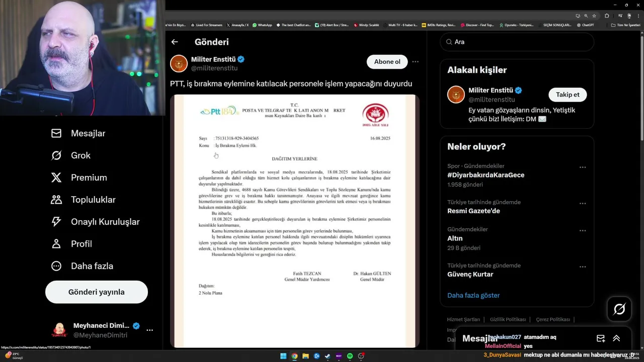Open File Explorer from the taskbar
This screenshot has width=644, height=362.
pyautogui.click(x=305, y=356)
